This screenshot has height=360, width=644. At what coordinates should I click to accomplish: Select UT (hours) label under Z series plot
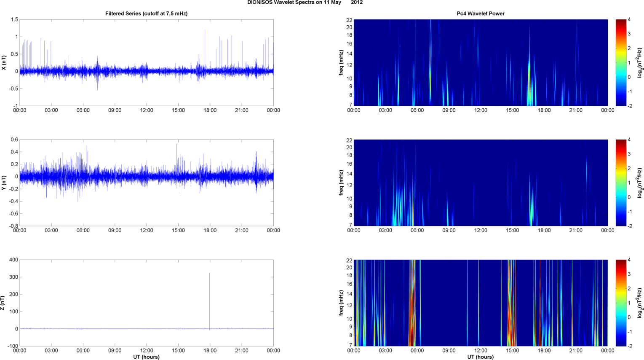coord(146,357)
